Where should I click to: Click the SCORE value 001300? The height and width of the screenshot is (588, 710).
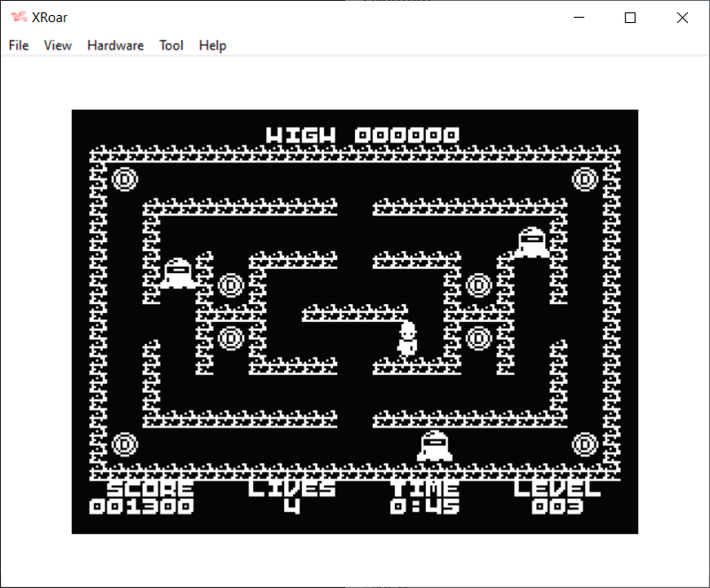pos(141,506)
